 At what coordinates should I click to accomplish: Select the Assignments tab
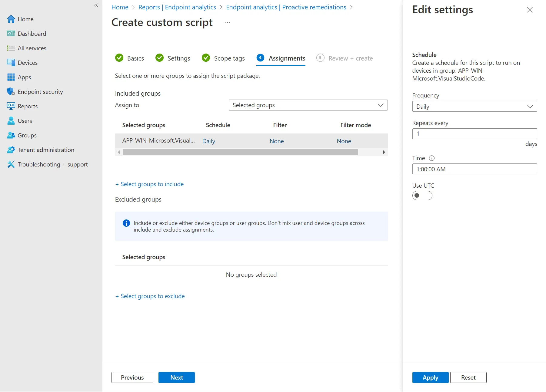281,58
